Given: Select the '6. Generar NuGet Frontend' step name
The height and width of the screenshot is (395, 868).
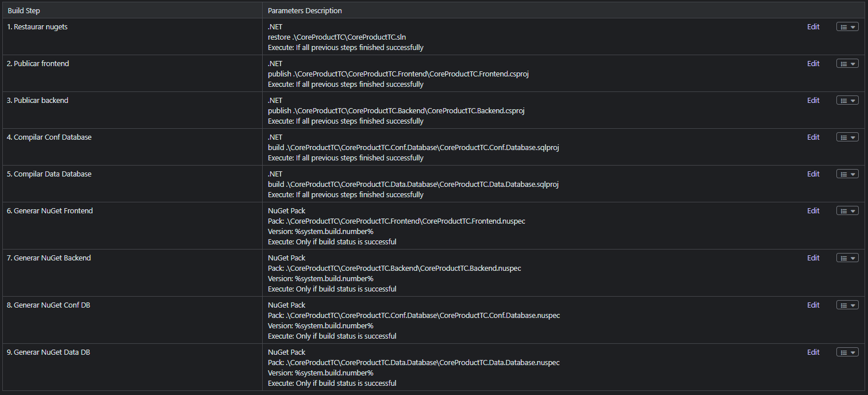Looking at the screenshot, I should tap(50, 211).
